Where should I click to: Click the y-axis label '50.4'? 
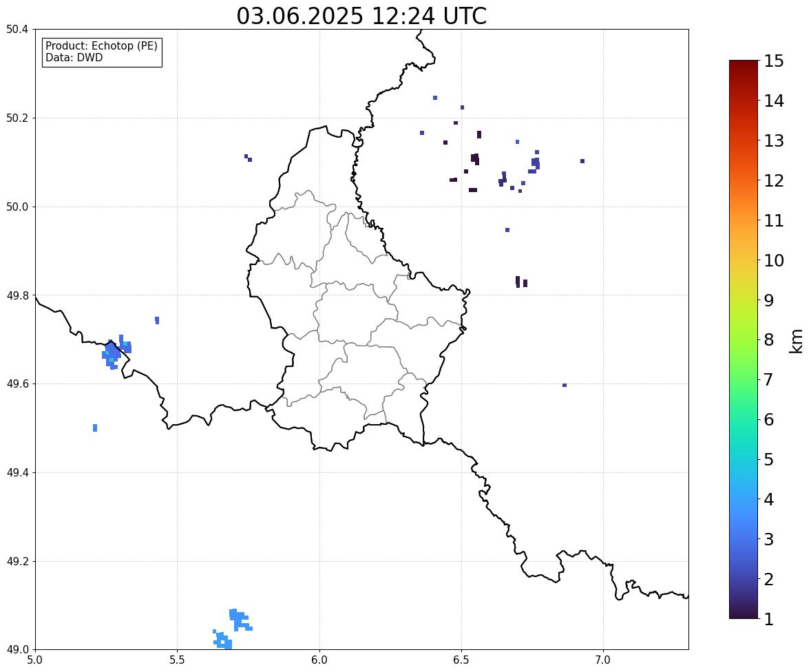click(x=17, y=30)
